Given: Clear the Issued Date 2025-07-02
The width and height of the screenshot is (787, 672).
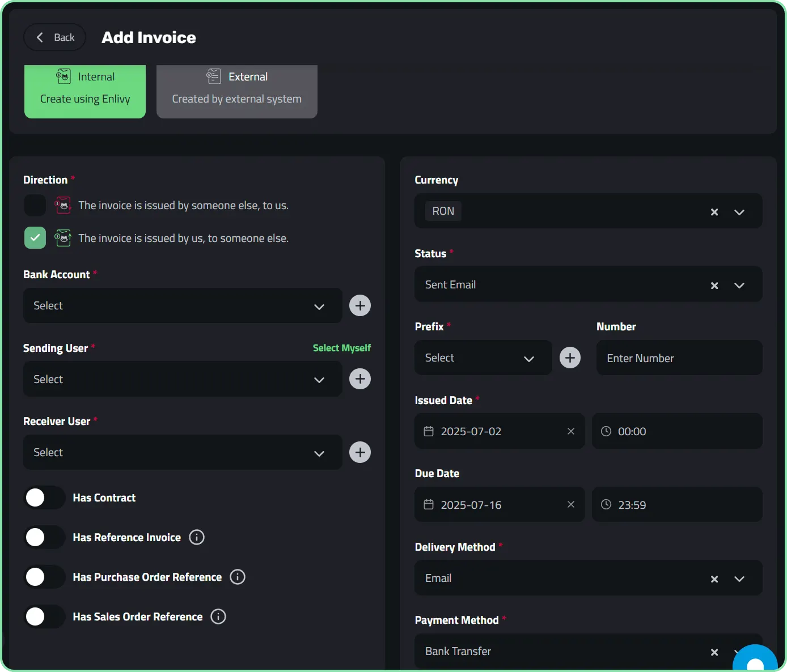Looking at the screenshot, I should (x=571, y=431).
